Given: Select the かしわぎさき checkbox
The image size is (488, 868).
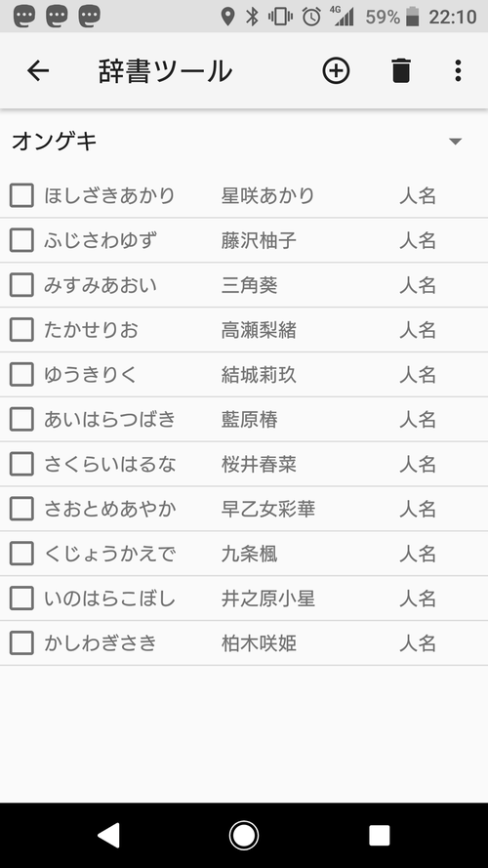Looking at the screenshot, I should pyautogui.click(x=21, y=643).
